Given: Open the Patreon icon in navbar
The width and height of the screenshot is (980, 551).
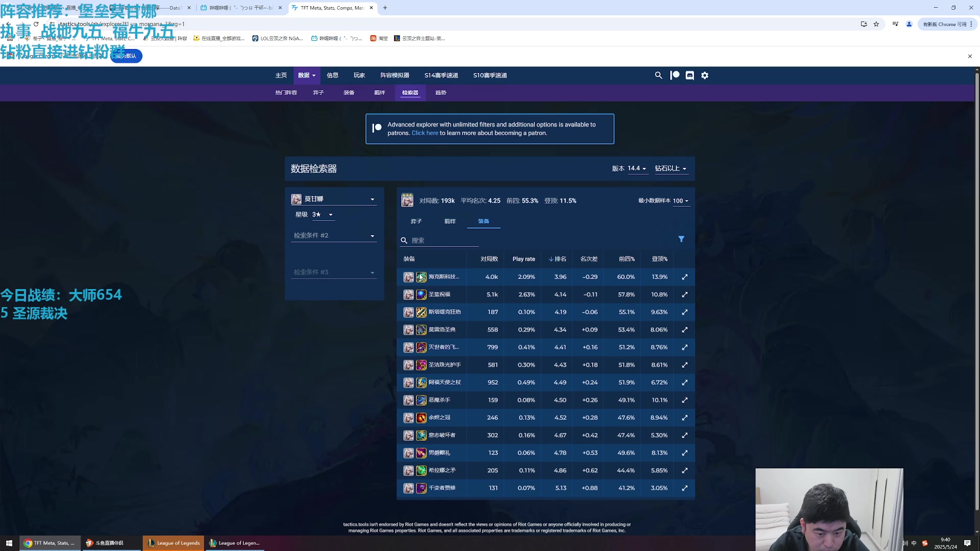Looking at the screenshot, I should coord(675,75).
